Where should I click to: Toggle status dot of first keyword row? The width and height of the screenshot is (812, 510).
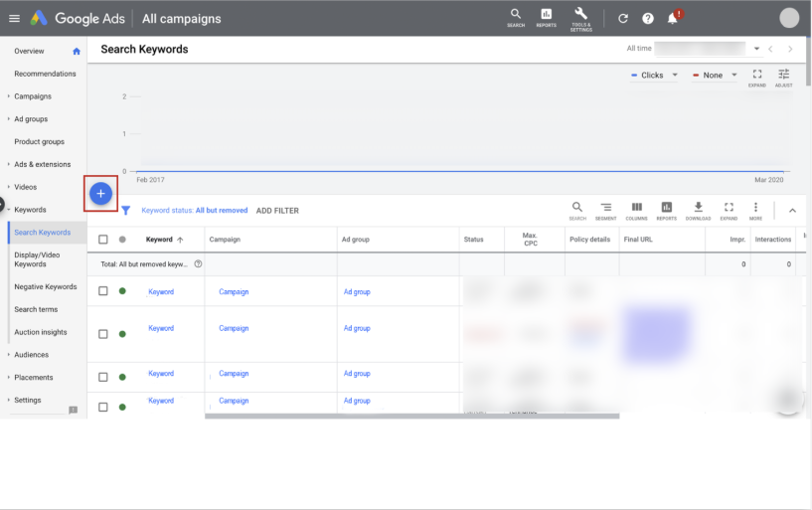pyautogui.click(x=122, y=291)
